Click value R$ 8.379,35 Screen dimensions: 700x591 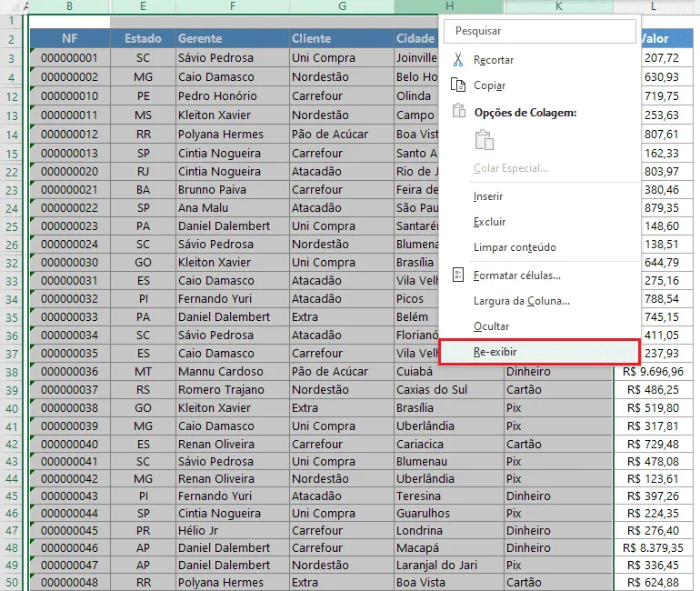click(653, 547)
